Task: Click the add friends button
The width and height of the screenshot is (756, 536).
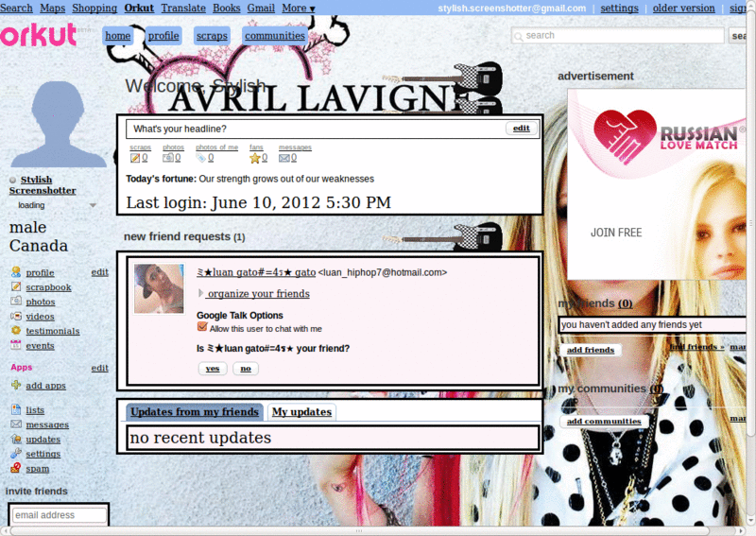Action: coord(591,350)
